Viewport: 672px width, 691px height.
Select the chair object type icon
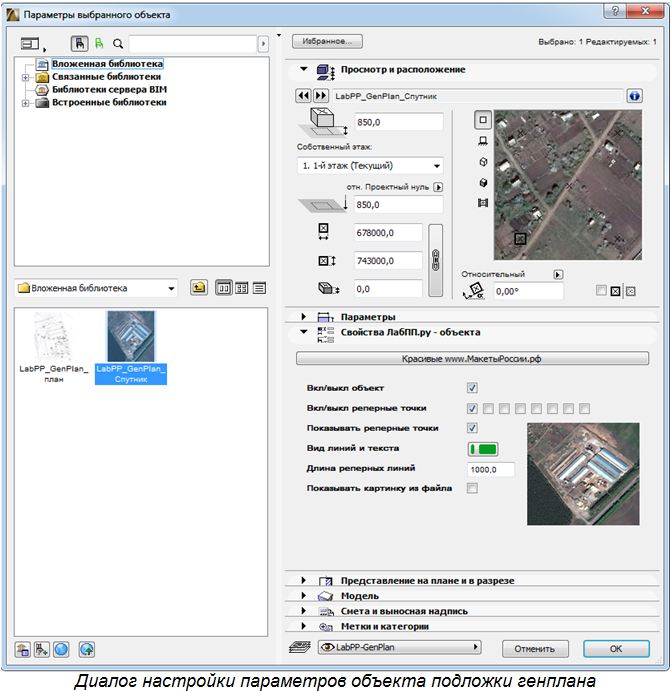tap(80, 44)
